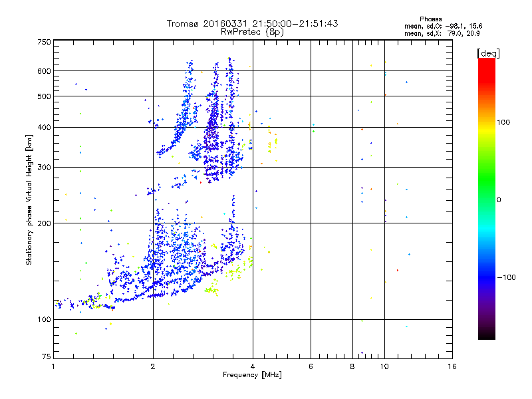Click the '600' height axis tick label

click(44, 71)
